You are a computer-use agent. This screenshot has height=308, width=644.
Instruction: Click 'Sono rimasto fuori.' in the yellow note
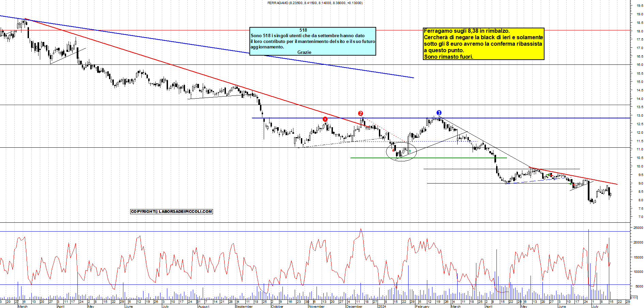coord(448,57)
